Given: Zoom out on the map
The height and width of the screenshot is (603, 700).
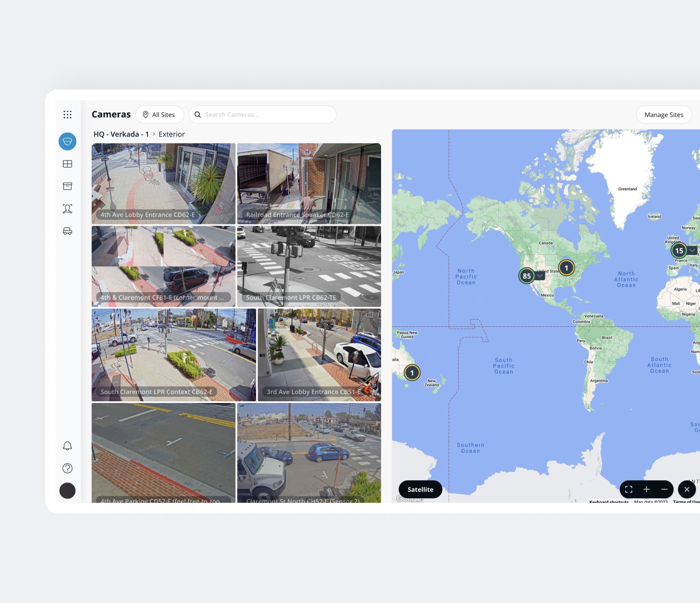Looking at the screenshot, I should [x=664, y=489].
